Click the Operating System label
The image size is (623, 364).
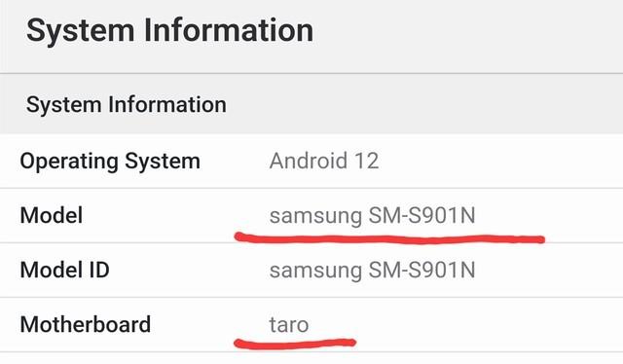click(x=110, y=162)
